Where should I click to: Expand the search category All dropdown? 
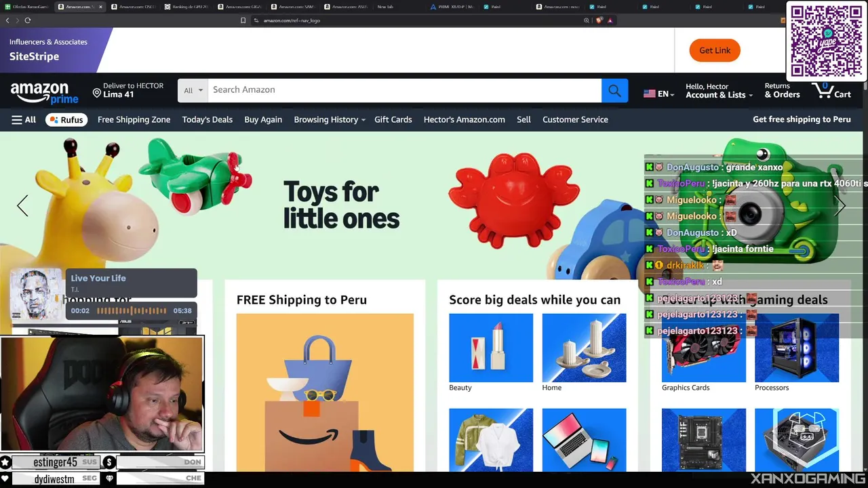[193, 90]
